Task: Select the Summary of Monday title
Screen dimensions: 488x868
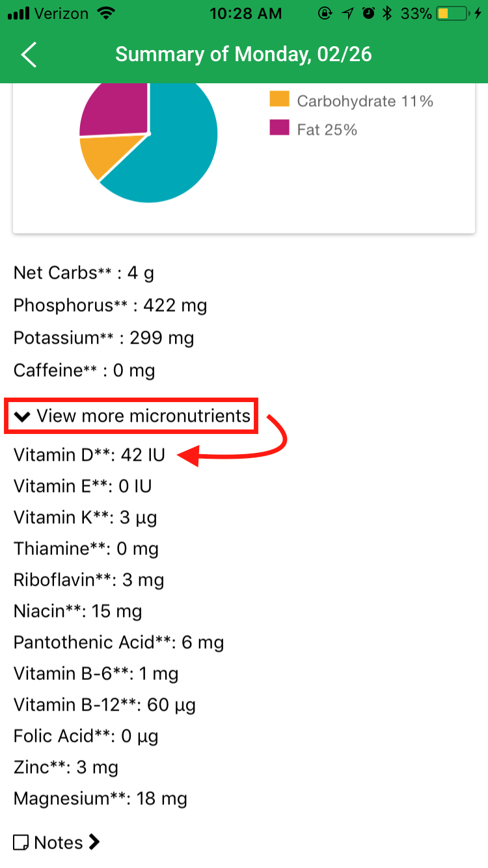Action: (243, 54)
